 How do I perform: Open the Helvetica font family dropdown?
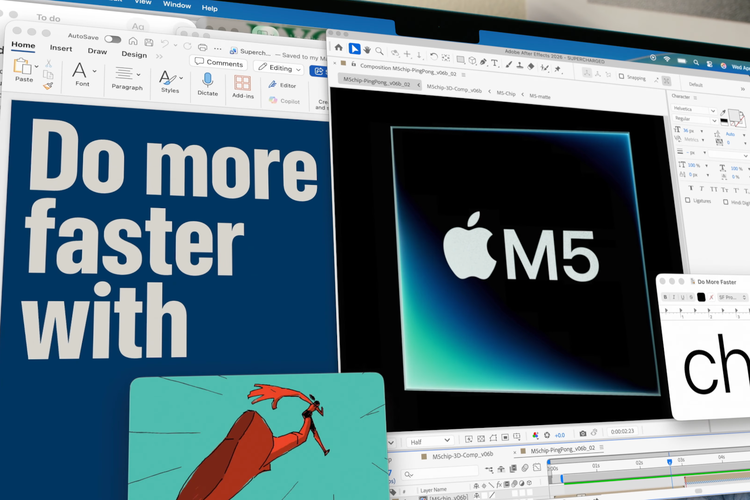[695, 109]
